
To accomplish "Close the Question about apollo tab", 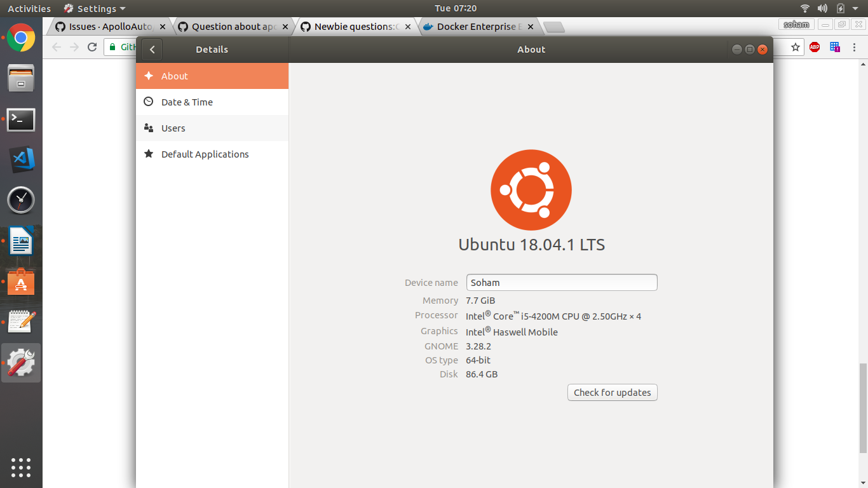I will point(286,27).
